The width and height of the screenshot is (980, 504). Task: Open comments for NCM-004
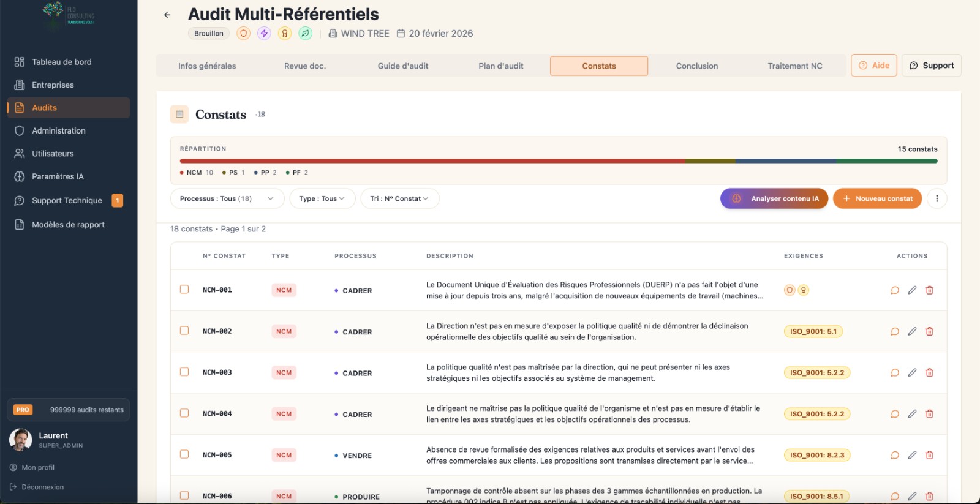(x=895, y=414)
